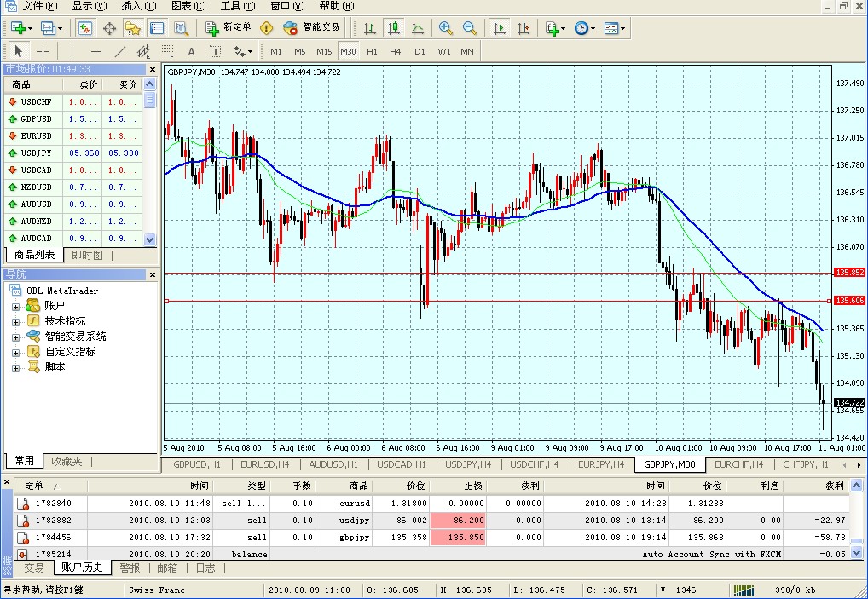The width and height of the screenshot is (868, 599).
Task: Expand the 脚本 scripts tree node
Action: tap(15, 368)
